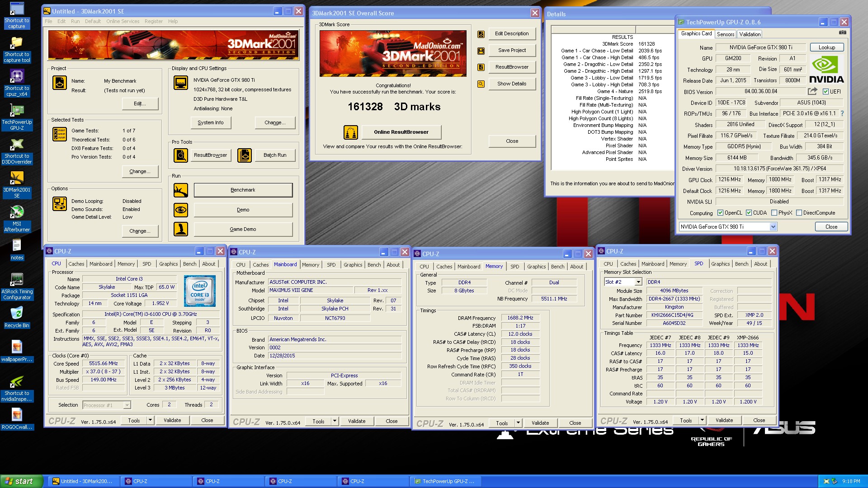Switch to the Sensors tab in GPU-Z
This screenshot has height=488, width=868.
726,34
